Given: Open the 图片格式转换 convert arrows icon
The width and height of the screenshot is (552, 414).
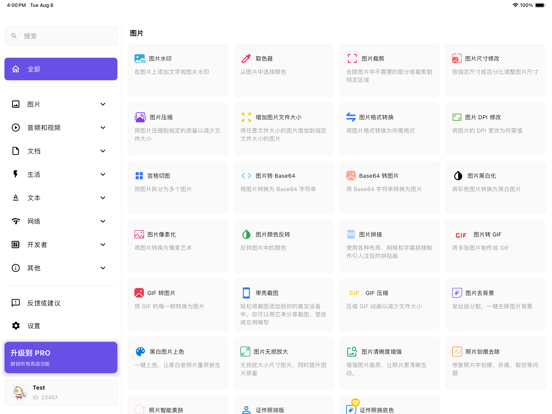Looking at the screenshot, I should (x=351, y=117).
